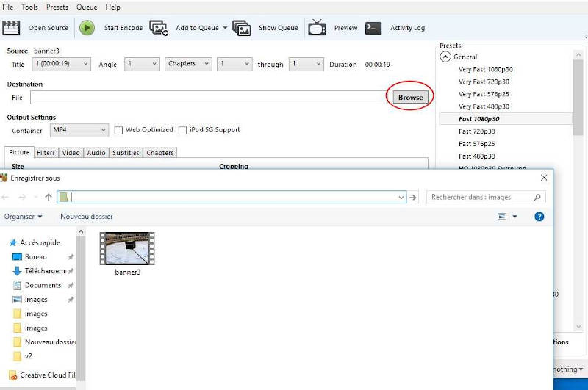Viewport: 588px width, 390px height.
Task: Switch to the Video tab
Action: point(71,153)
